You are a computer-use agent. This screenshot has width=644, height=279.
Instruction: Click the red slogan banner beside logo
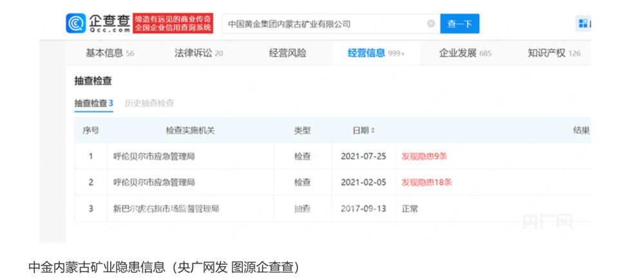(x=173, y=23)
